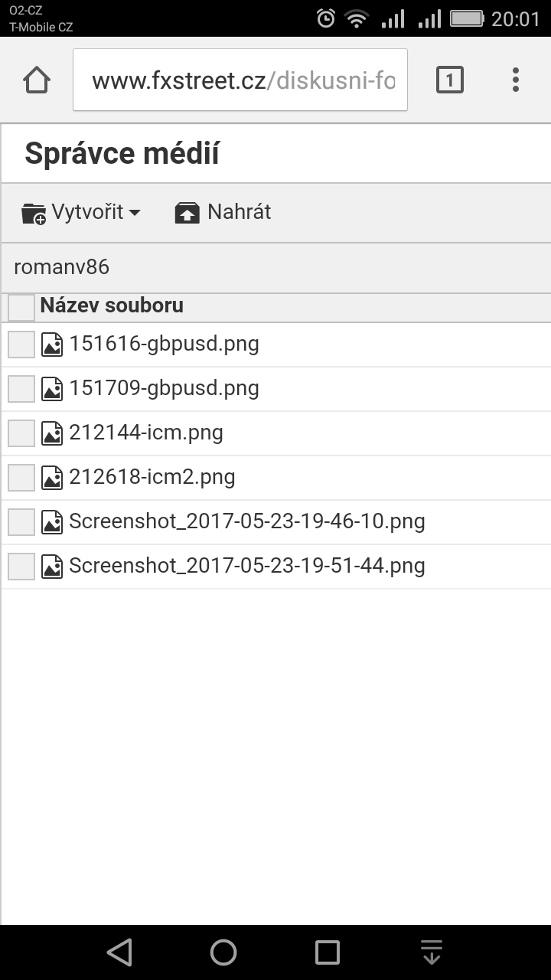Viewport: 551px width, 980px height.
Task: Tap the Android recent apps square icon
Action: (328, 952)
